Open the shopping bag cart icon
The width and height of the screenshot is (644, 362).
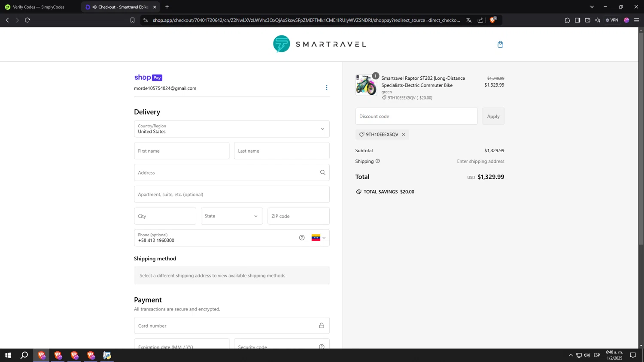500,44
